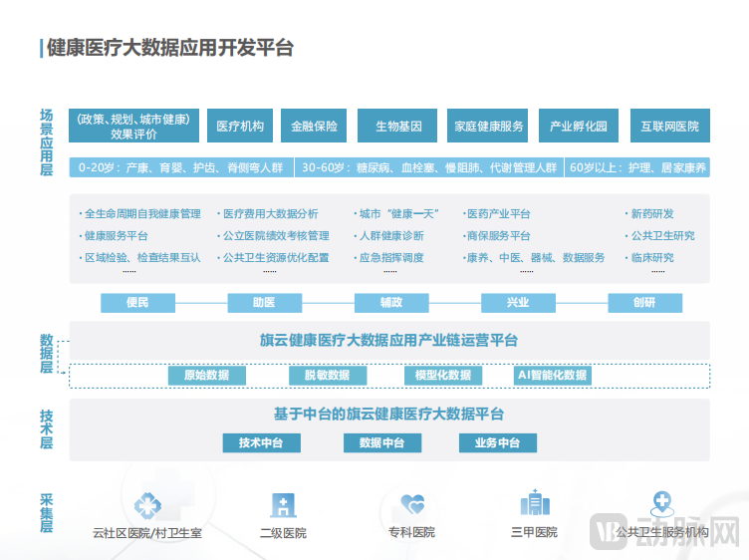The image size is (749, 560).
Task: Click the 新药研发 item
Action: [x=649, y=213]
